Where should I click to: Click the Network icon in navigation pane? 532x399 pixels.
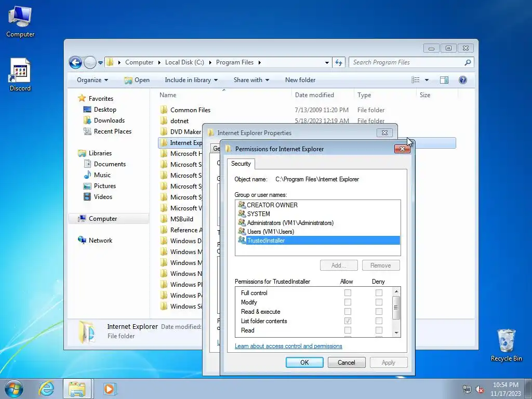click(x=82, y=240)
